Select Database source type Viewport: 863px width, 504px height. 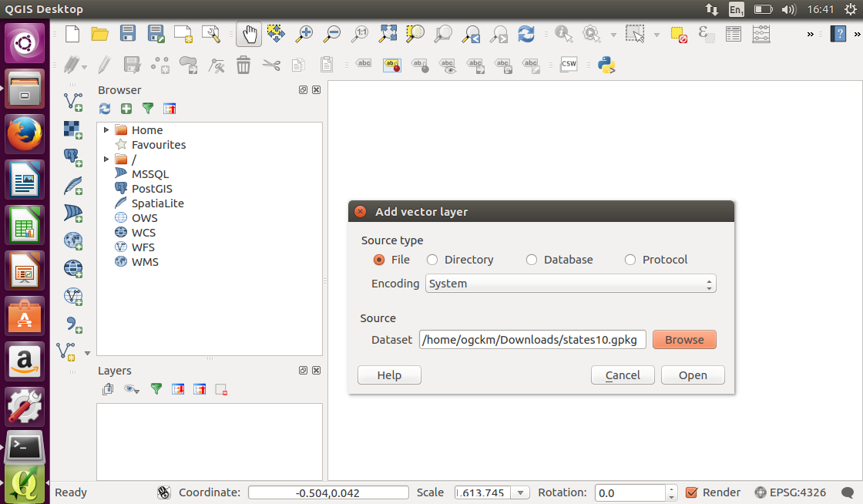coord(531,260)
